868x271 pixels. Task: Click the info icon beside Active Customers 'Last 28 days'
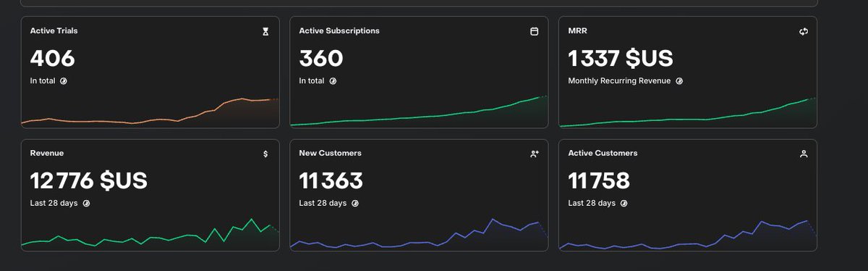tap(624, 204)
